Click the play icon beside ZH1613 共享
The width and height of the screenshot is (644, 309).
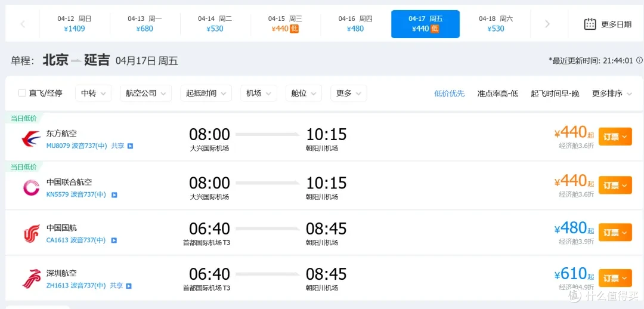tap(129, 286)
